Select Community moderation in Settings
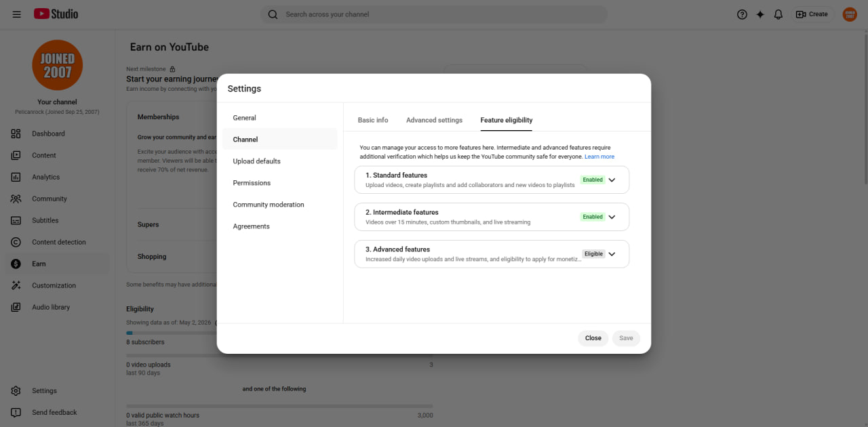Screen dimensions: 868x427 (x=279, y=205)
